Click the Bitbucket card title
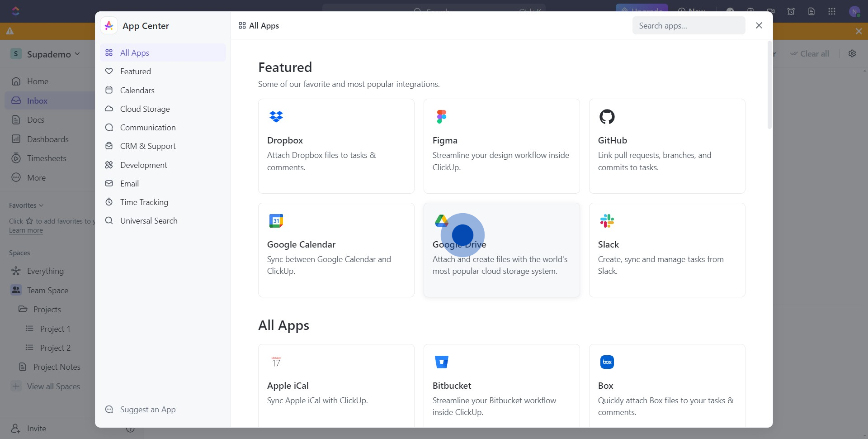Image resolution: width=868 pixels, height=439 pixels. point(452,386)
